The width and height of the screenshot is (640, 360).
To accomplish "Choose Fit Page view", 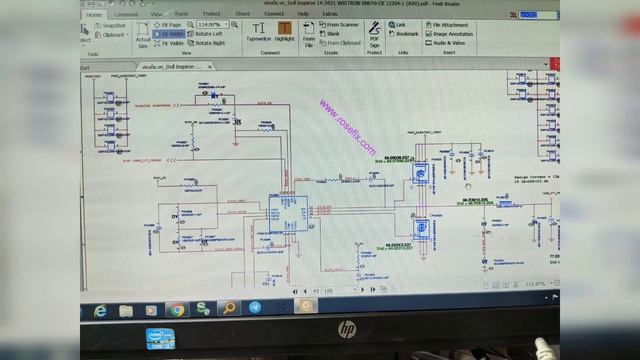I will (x=167, y=25).
